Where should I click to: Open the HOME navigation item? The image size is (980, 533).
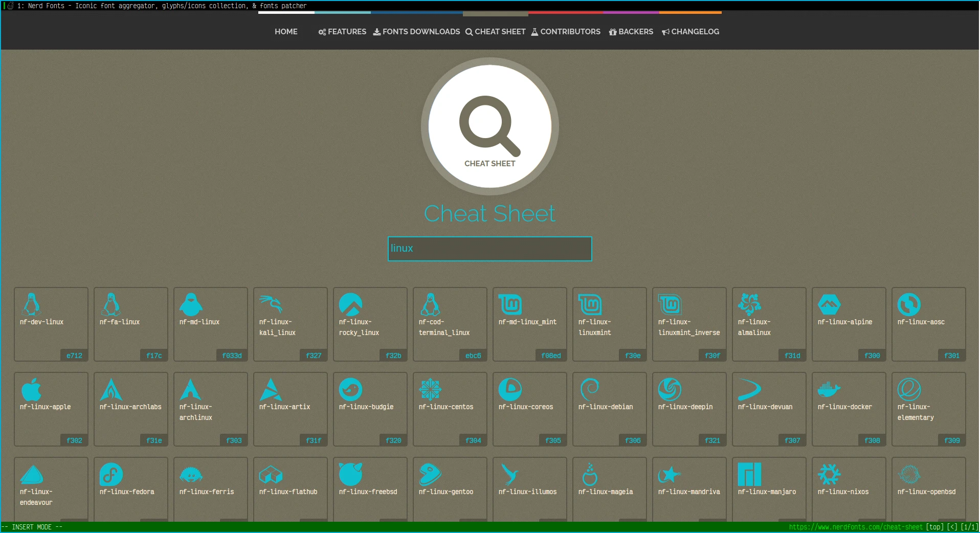point(286,32)
